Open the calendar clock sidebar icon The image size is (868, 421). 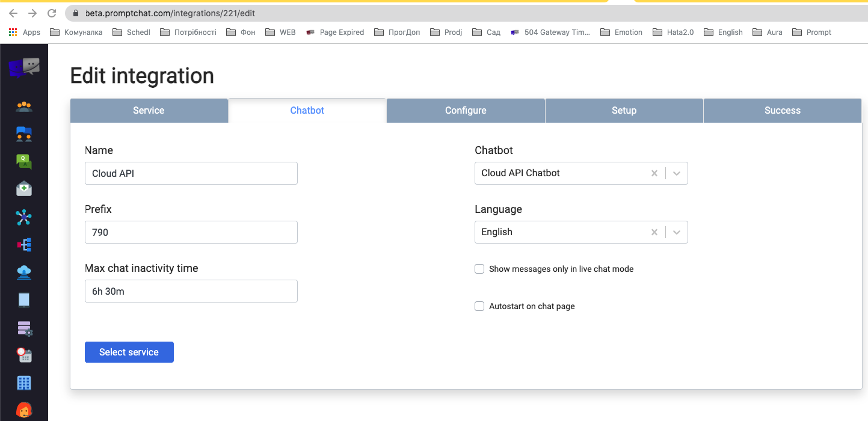[x=24, y=355]
